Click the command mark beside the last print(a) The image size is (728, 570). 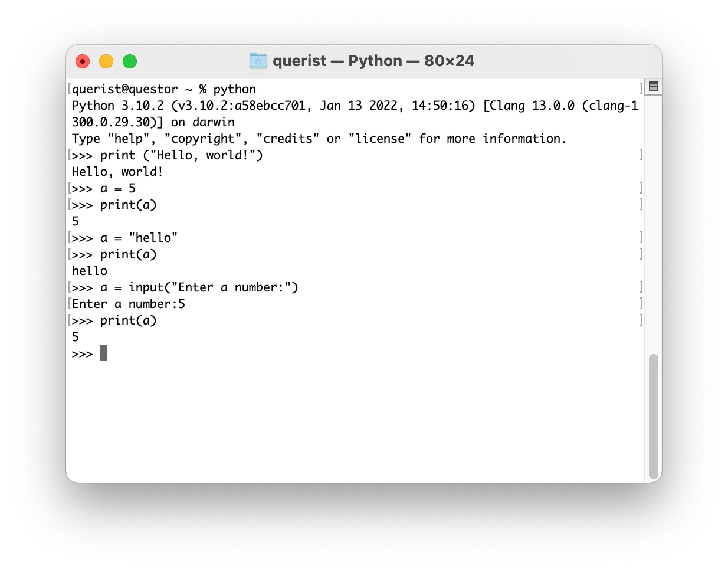70,320
